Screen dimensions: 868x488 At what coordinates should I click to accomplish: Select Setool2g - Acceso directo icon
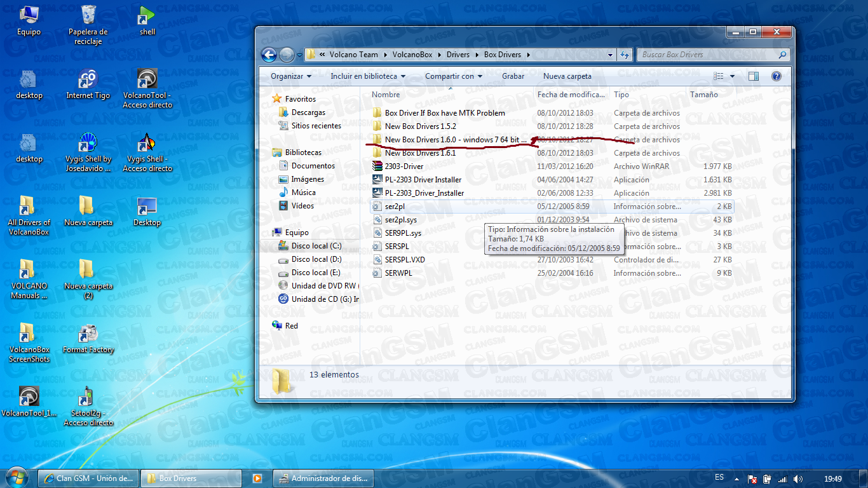(x=88, y=406)
